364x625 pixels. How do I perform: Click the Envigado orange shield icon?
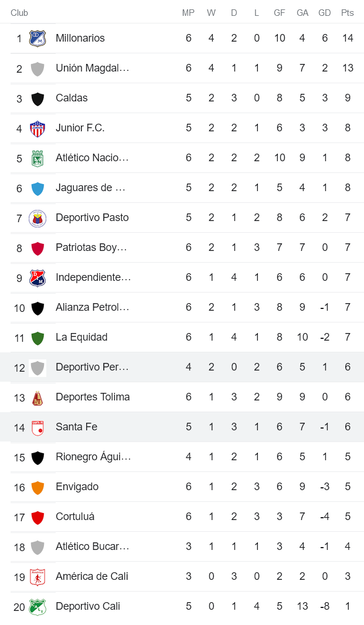38,487
